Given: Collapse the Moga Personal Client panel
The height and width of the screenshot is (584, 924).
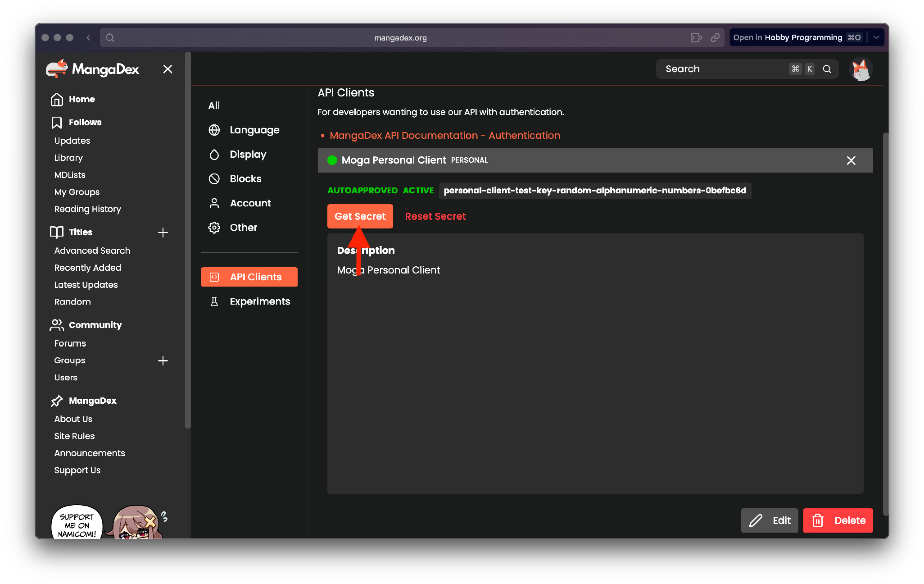Looking at the screenshot, I should (851, 160).
